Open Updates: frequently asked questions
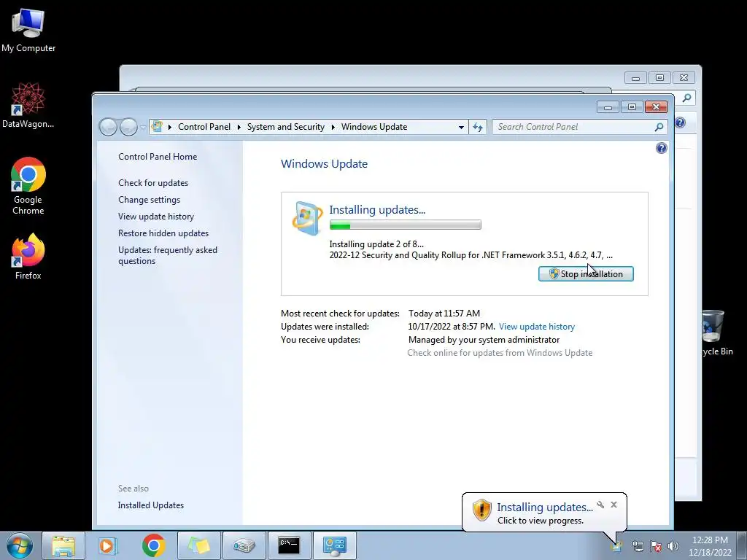This screenshot has height=560, width=747. pyautogui.click(x=167, y=255)
